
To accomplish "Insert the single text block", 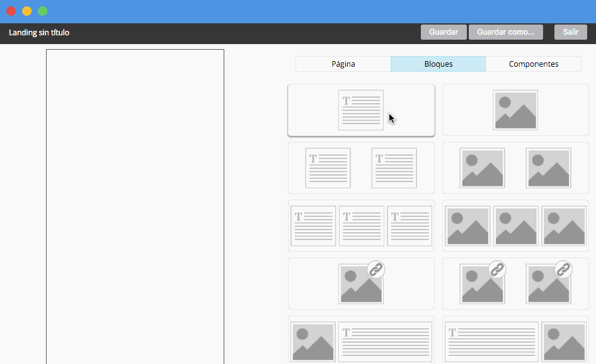I will point(361,110).
